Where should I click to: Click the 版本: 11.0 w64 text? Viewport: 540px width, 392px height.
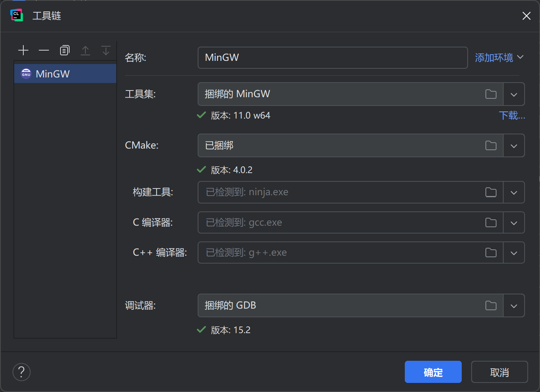[240, 115]
